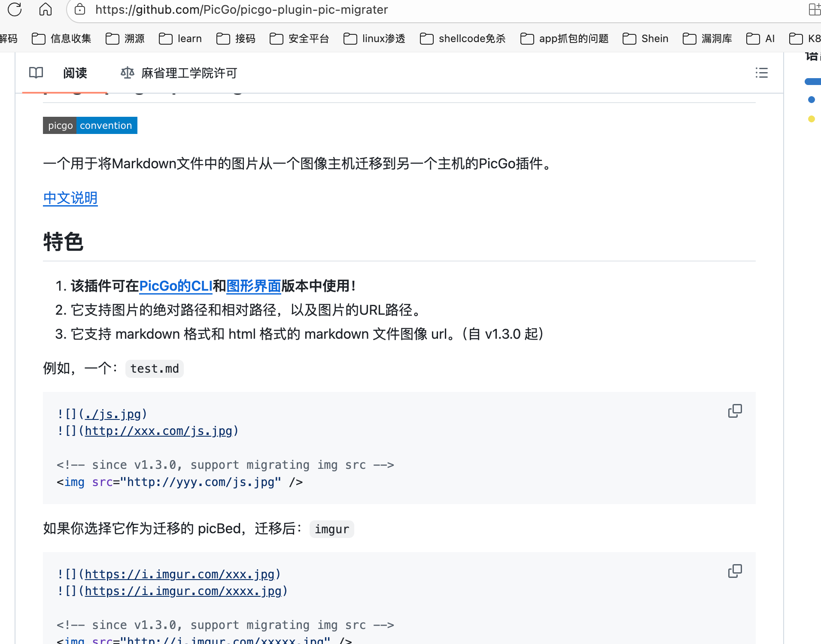The height and width of the screenshot is (644, 821).
Task: Open the 信息收集 bookmark folder
Action: 62,39
